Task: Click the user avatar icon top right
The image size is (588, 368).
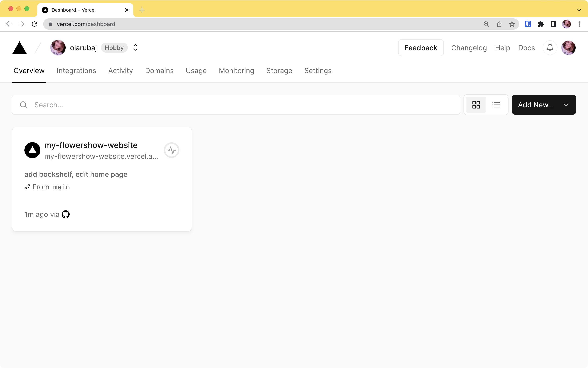Action: click(569, 47)
